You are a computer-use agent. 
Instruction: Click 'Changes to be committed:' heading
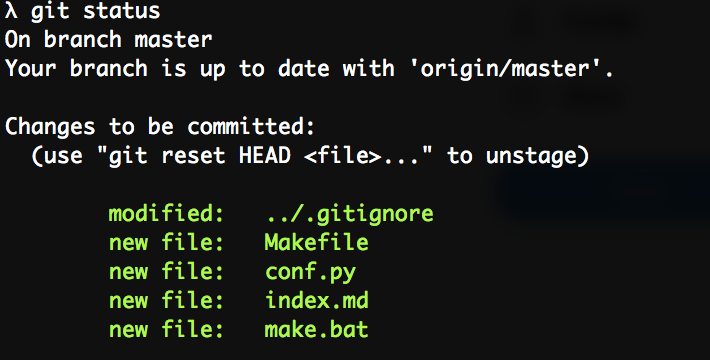(159, 127)
